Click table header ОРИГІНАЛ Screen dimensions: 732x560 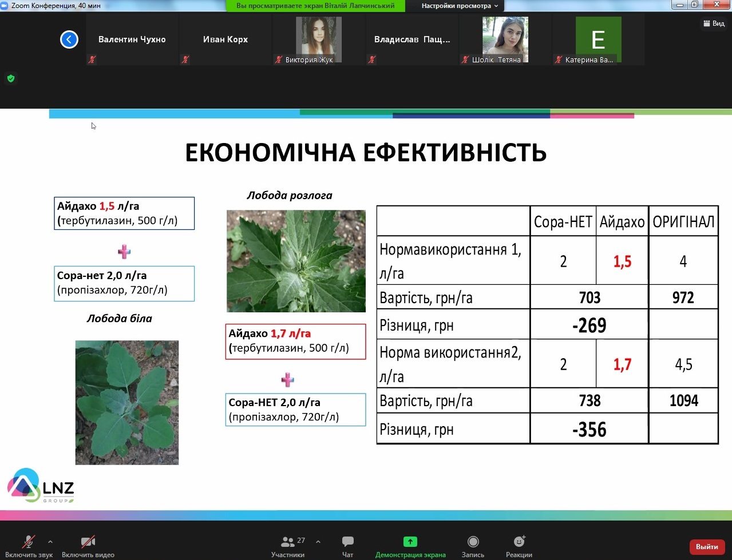(x=683, y=221)
